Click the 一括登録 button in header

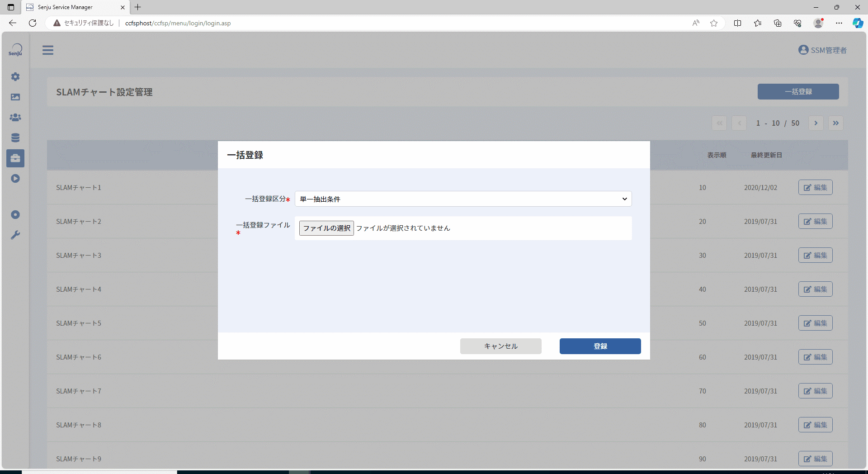798,91
